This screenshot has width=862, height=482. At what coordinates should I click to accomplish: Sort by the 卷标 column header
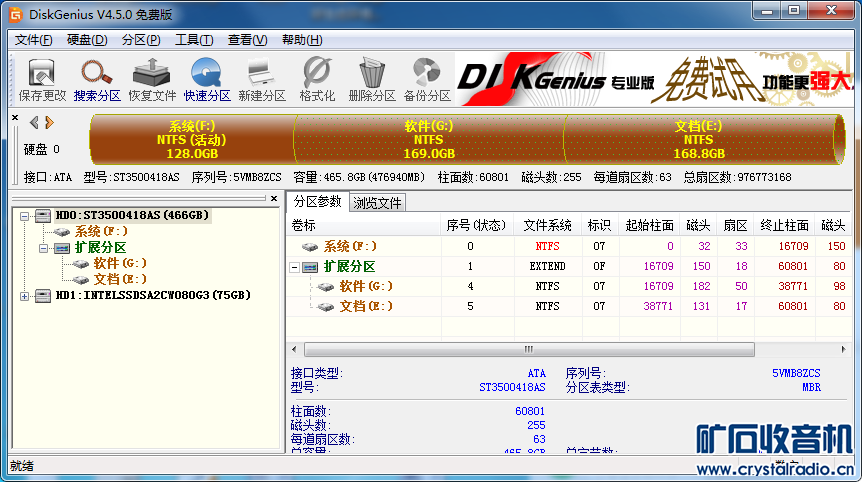tap(363, 225)
